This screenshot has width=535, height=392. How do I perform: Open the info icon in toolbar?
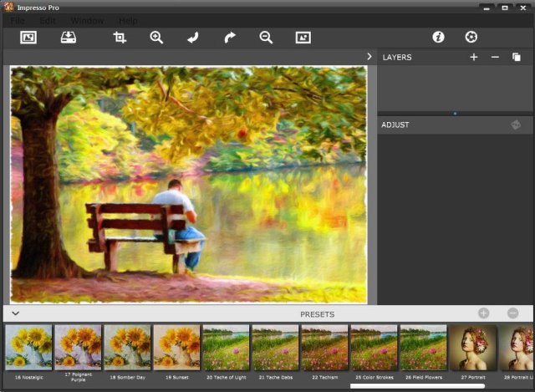pos(438,38)
